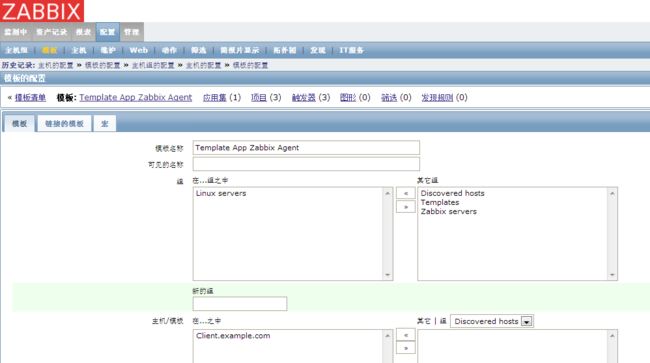Open 图形 (0) link

(348, 97)
